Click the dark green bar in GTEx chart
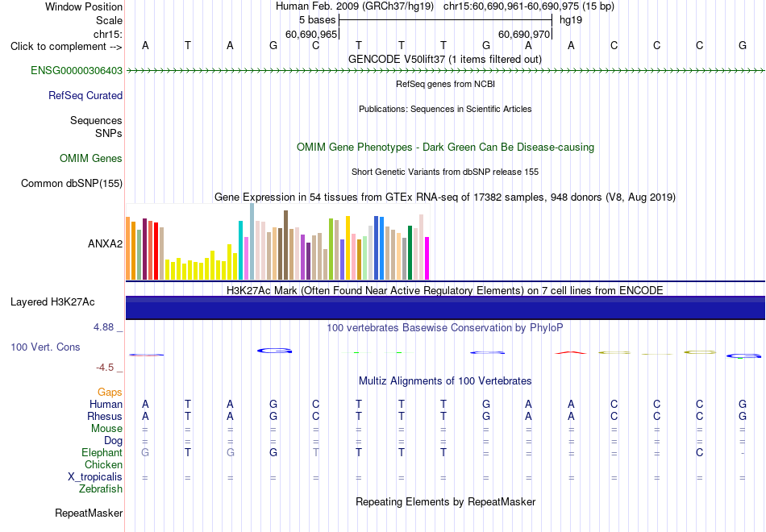The height and width of the screenshot is (532, 766). (410, 252)
